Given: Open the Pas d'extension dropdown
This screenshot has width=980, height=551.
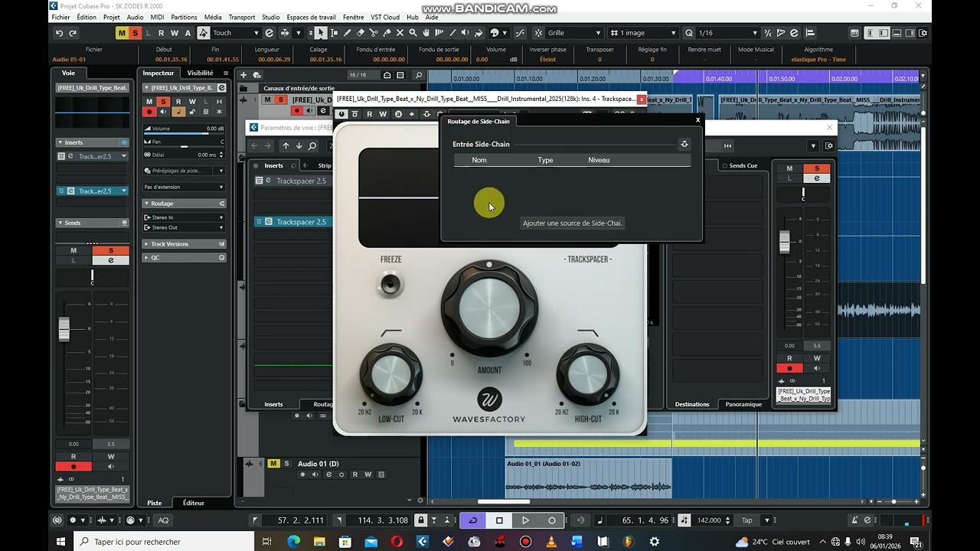Looking at the screenshot, I should click(x=185, y=187).
